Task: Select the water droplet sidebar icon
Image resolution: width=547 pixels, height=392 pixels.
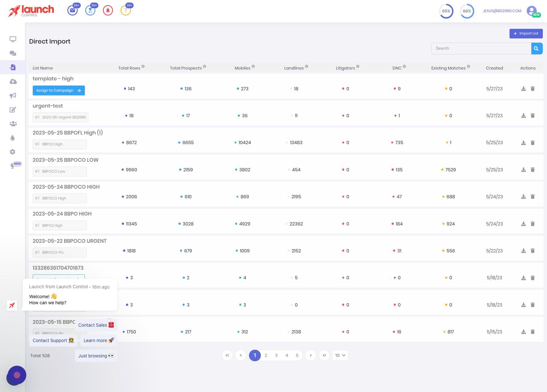Action: 13,138
